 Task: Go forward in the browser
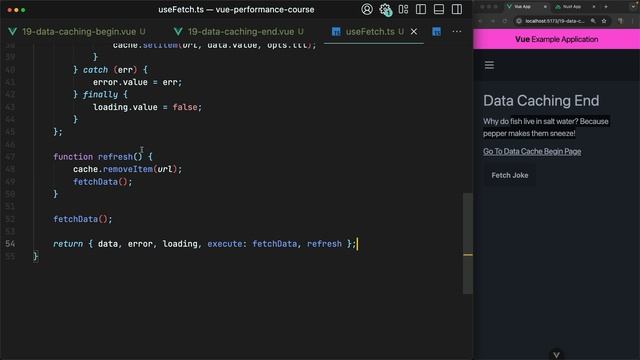click(x=493, y=21)
